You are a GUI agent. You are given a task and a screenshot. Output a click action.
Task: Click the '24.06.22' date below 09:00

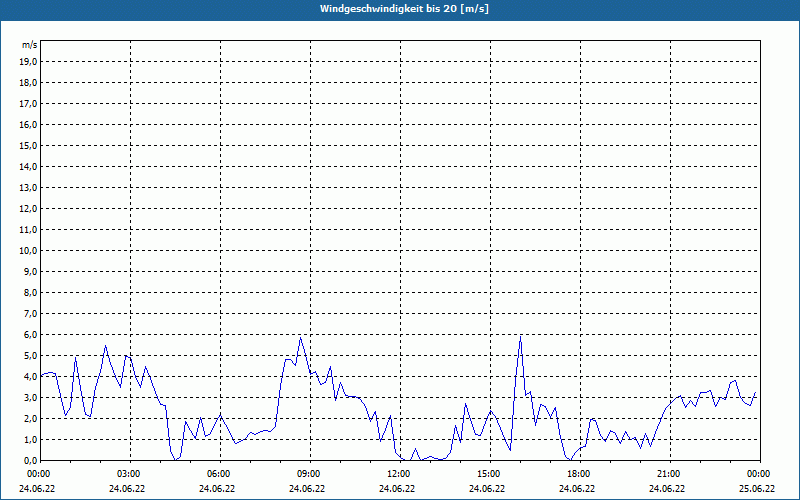point(308,489)
